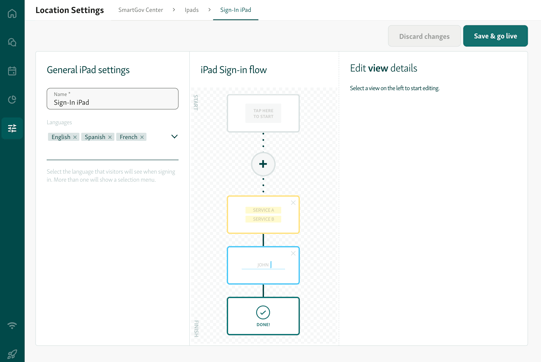
Task: Remove the French language tag
Action: pos(142,137)
